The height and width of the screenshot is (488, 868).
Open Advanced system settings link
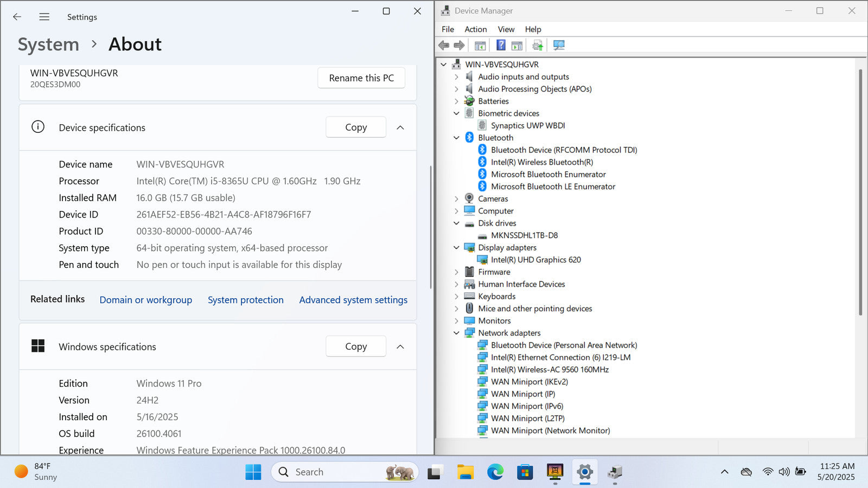point(353,300)
